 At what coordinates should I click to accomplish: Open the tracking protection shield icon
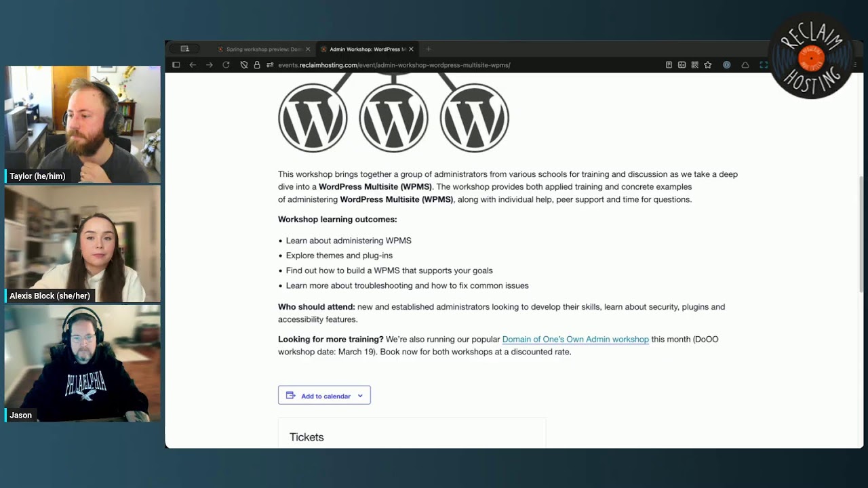(x=244, y=65)
